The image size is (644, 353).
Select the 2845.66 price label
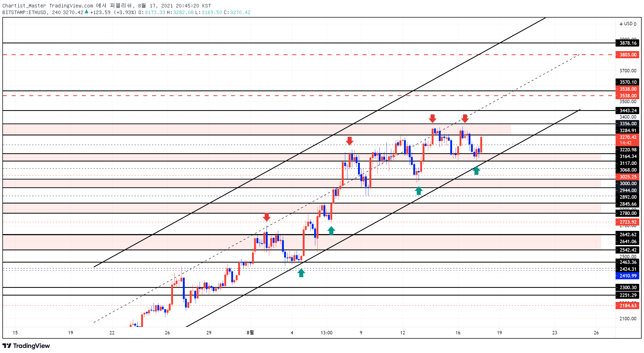pyautogui.click(x=628, y=204)
